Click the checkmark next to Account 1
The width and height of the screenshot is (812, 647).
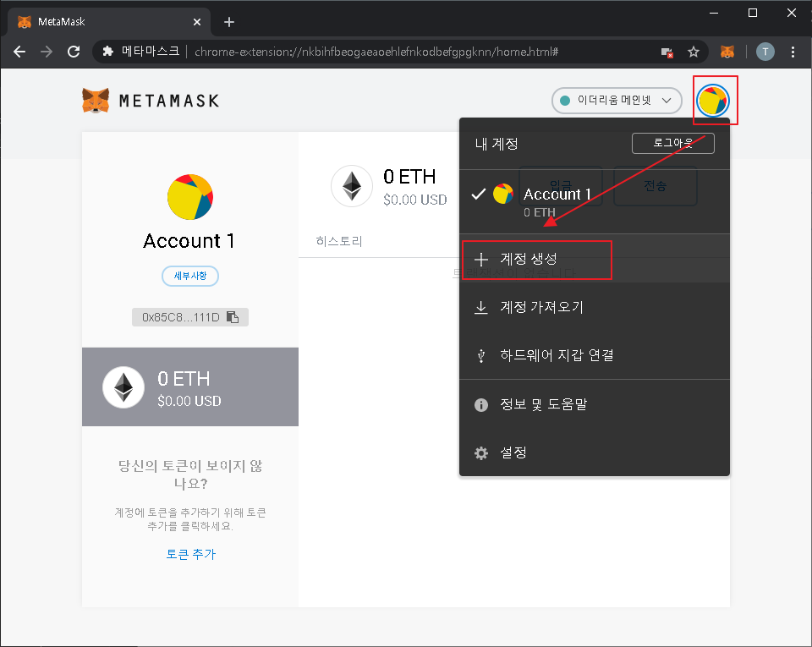point(479,195)
